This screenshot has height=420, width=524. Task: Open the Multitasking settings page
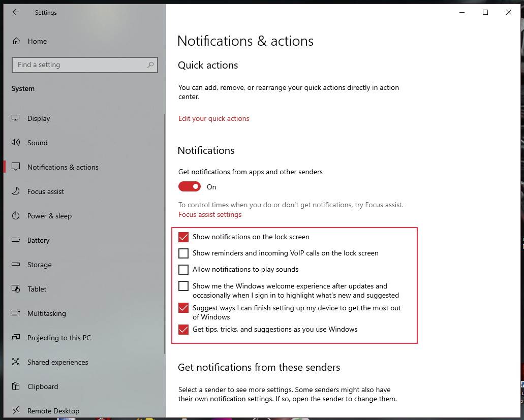point(47,313)
